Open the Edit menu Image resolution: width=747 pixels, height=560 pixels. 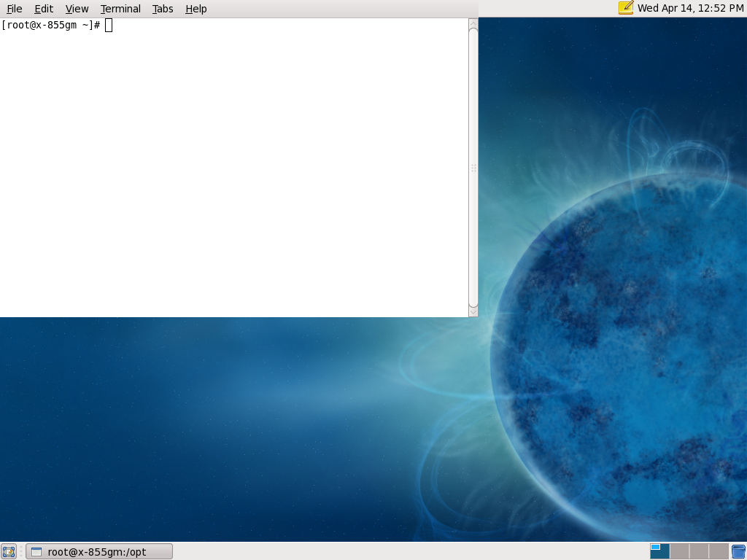(x=44, y=9)
